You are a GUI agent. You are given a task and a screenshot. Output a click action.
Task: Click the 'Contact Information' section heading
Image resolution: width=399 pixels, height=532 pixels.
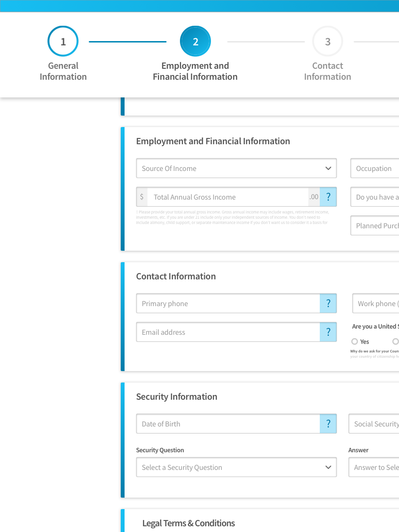pyautogui.click(x=176, y=276)
